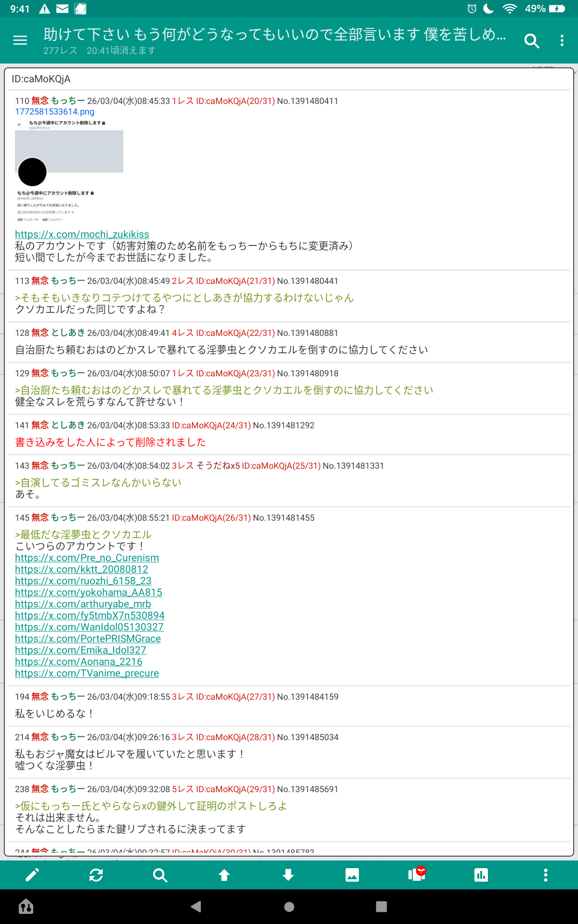This screenshot has width=578, height=924.
Task: Jump to bottom with down arrow
Action: point(288,875)
